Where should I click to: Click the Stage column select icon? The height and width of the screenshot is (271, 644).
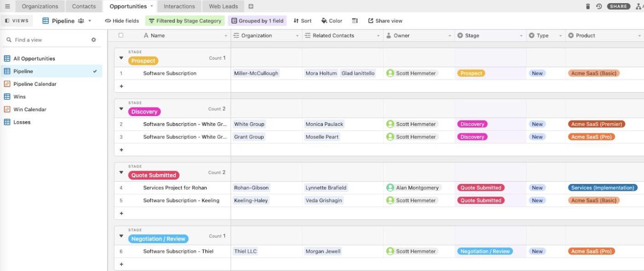[460, 35]
